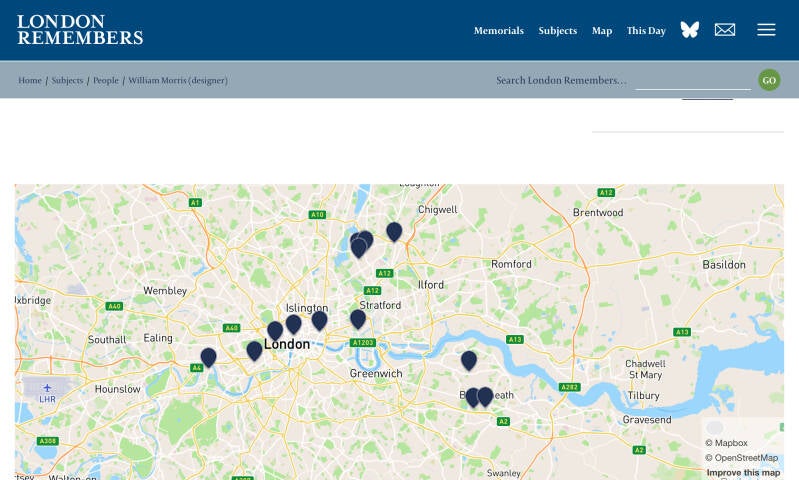Click William Morris (designer) breadcrumb
The width and height of the screenshot is (799, 480).
coord(178,80)
